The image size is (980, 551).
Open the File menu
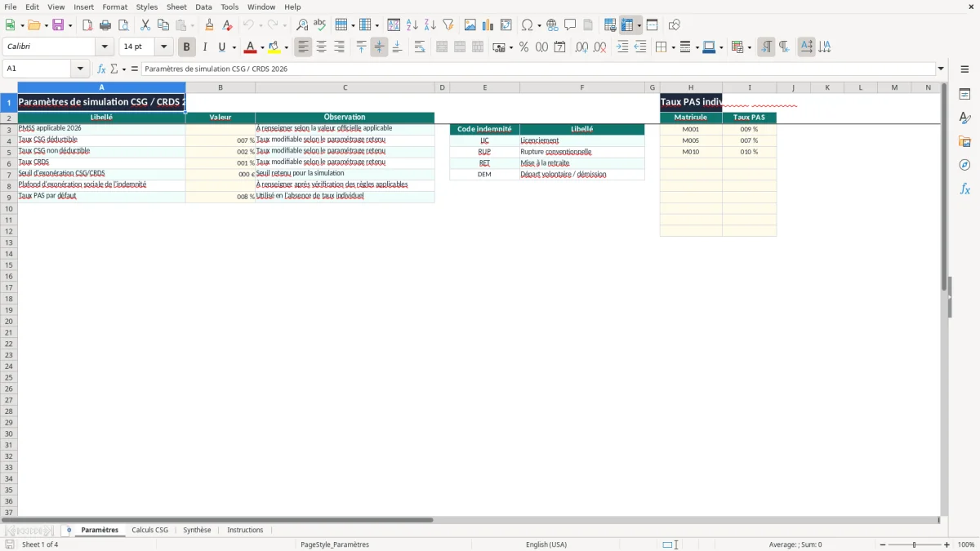click(11, 7)
